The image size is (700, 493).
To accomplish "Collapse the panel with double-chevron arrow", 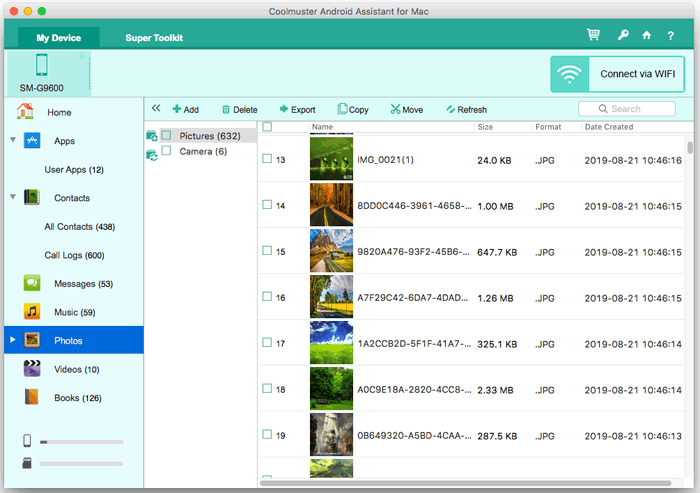I will [156, 109].
